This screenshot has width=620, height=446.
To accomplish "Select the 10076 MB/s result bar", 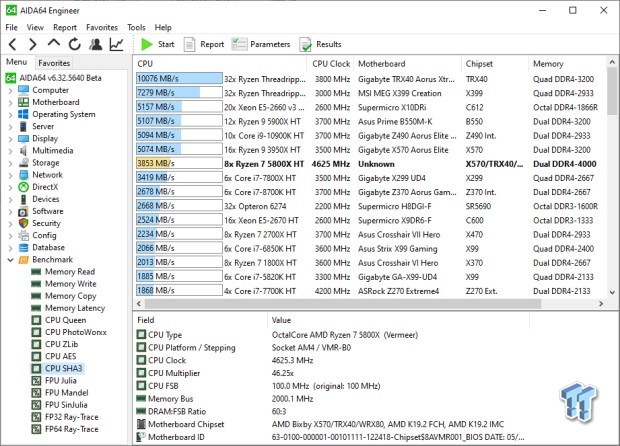I will tap(179, 79).
